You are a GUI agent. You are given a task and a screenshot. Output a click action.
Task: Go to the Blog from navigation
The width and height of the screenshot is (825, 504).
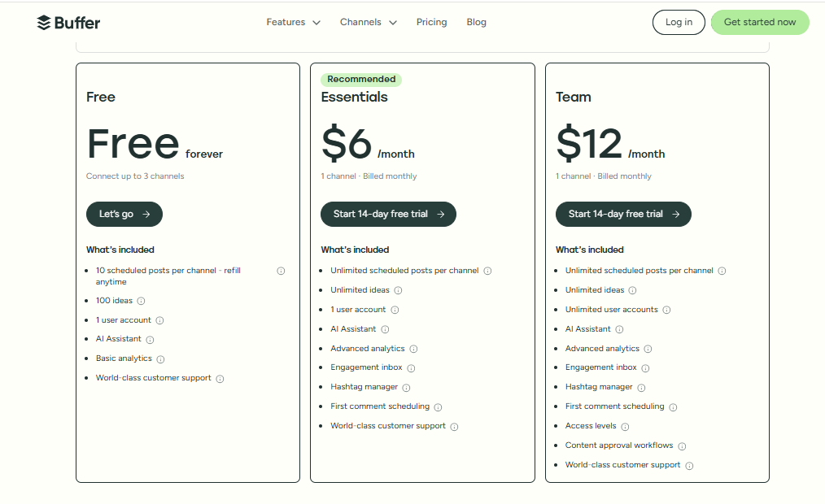[x=476, y=23]
